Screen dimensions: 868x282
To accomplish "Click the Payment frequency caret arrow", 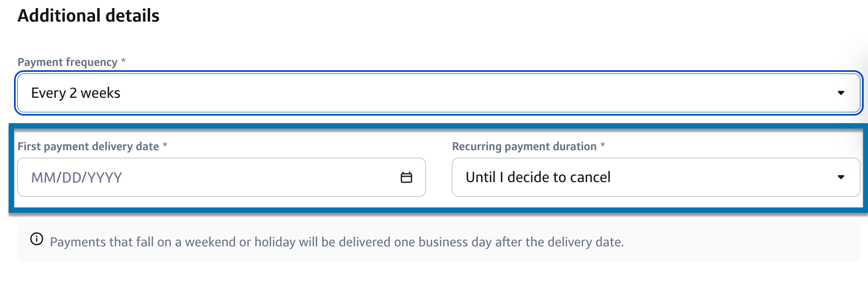I will coord(840,93).
